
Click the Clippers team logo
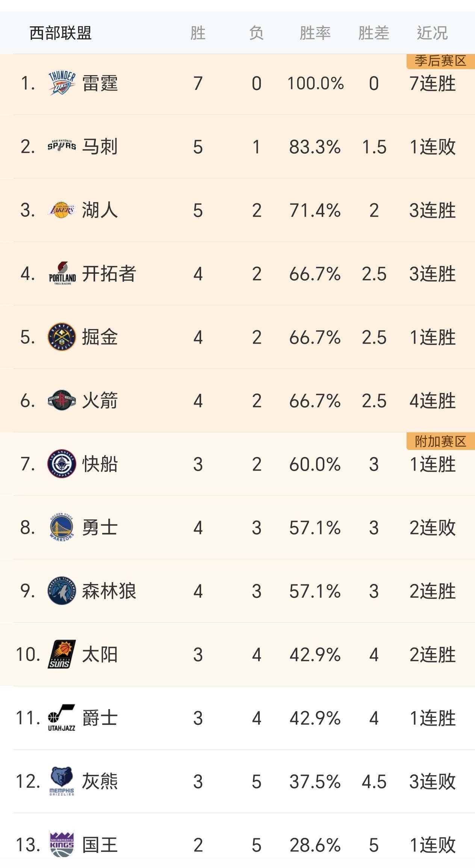coord(61,464)
